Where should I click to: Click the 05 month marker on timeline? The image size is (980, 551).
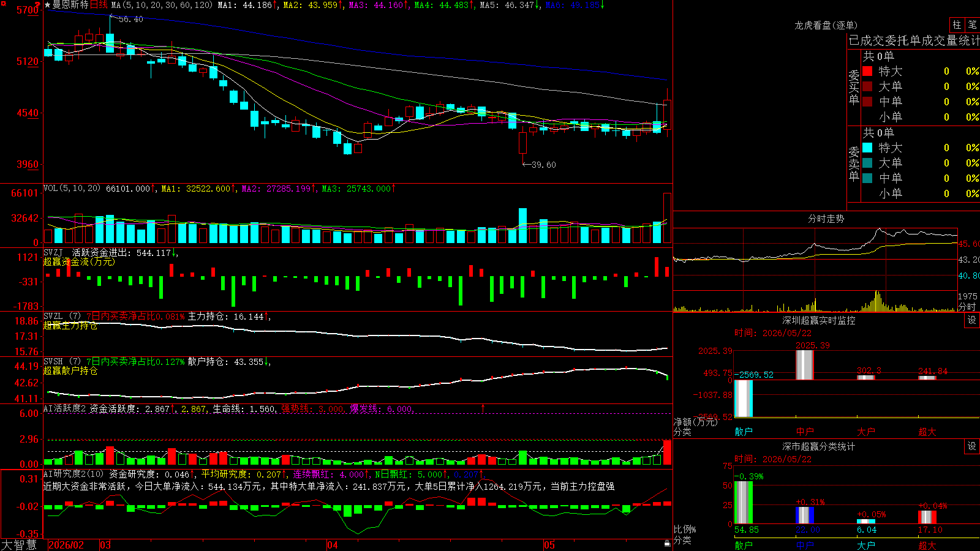[549, 545]
